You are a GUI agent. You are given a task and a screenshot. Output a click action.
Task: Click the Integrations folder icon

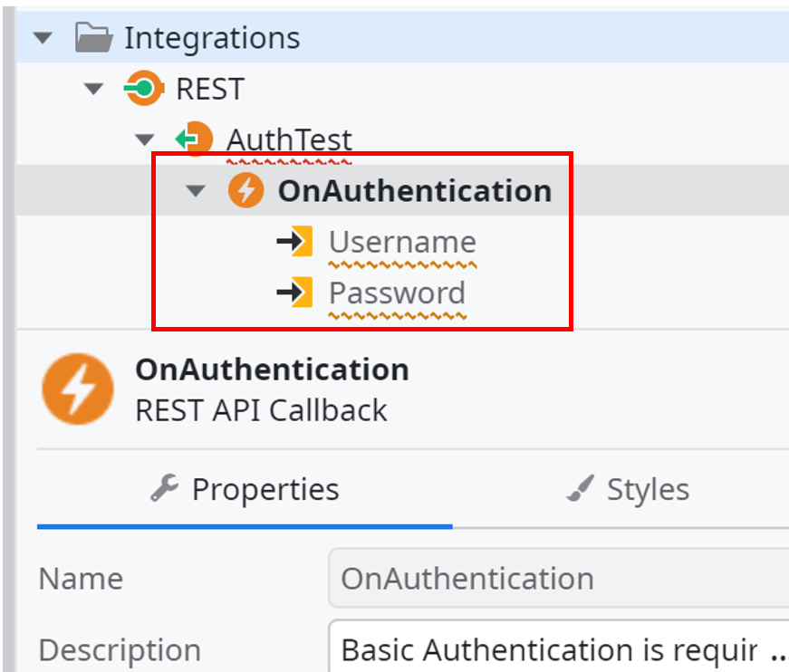(x=93, y=37)
